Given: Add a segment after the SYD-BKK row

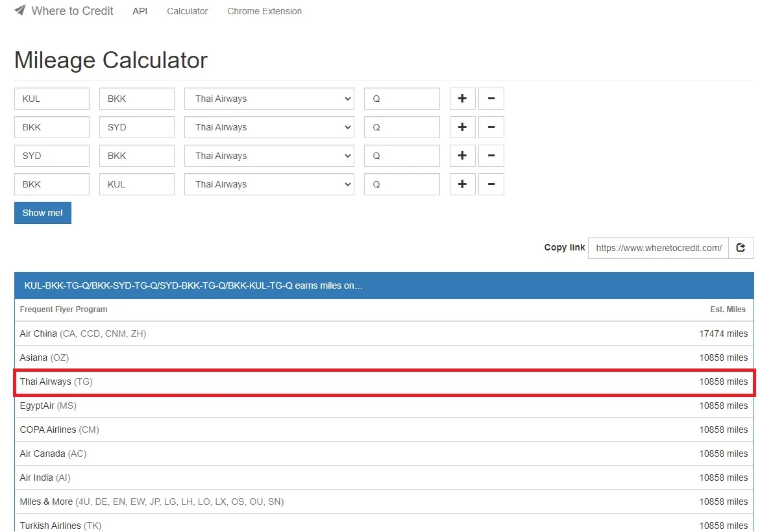Looking at the screenshot, I should [x=462, y=156].
